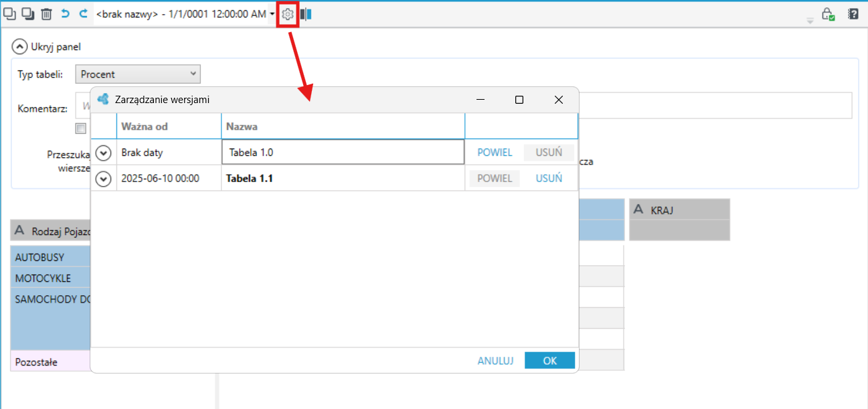Select the MOTOCYKLE row header

point(51,278)
